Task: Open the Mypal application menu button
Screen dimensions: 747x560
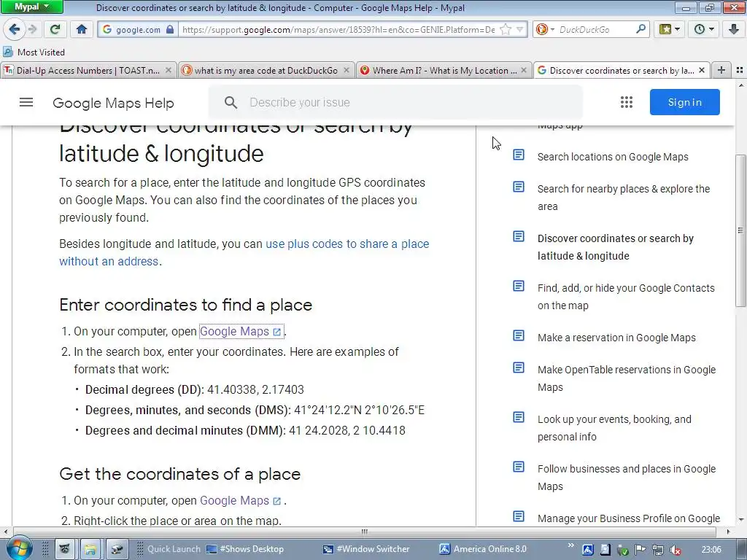Action: point(31,7)
